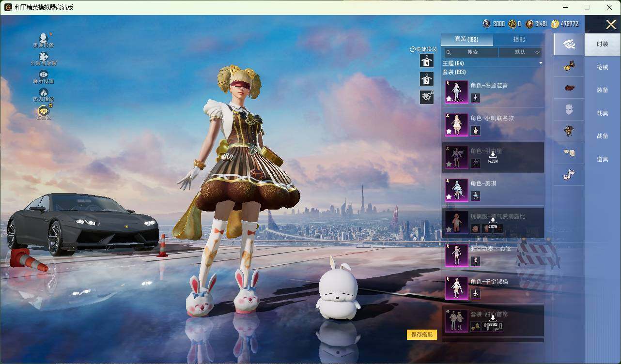This screenshot has width=621, height=364.
Task: Select the outfit set category icon beside 时装
Action: pyautogui.click(x=569, y=45)
